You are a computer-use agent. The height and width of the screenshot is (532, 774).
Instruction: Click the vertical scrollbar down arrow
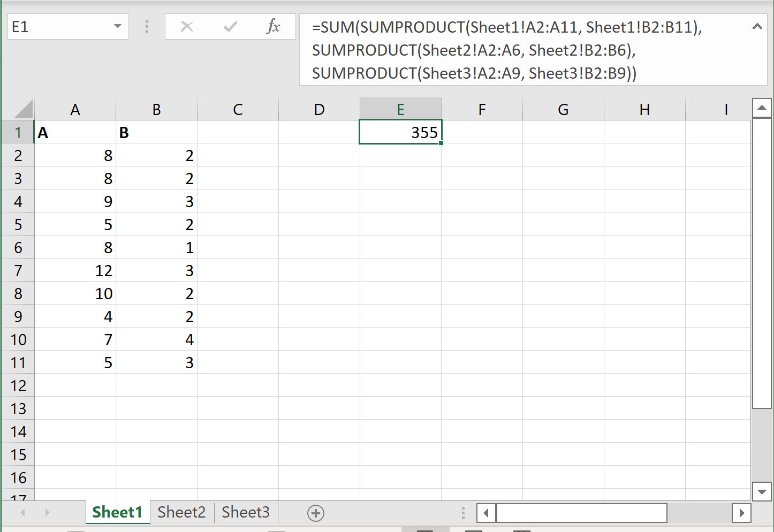[x=762, y=491]
